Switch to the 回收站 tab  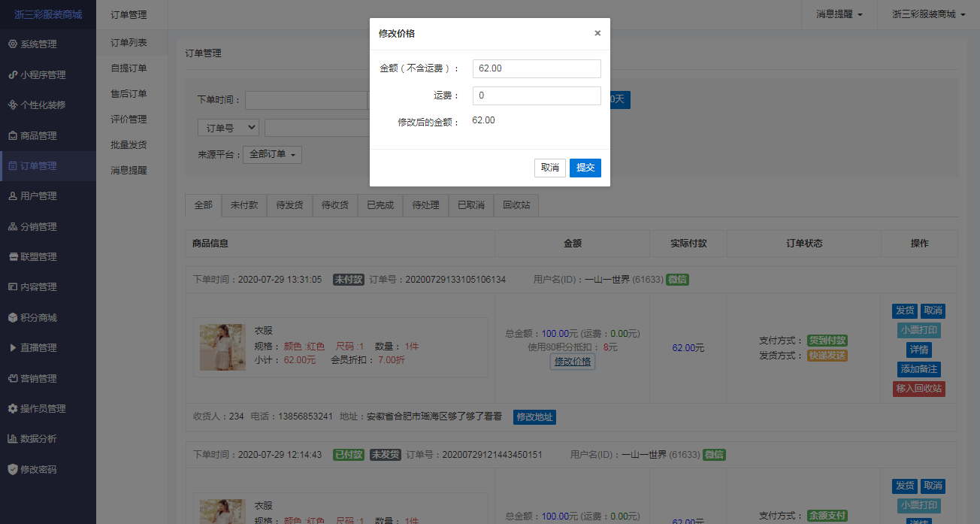516,205
